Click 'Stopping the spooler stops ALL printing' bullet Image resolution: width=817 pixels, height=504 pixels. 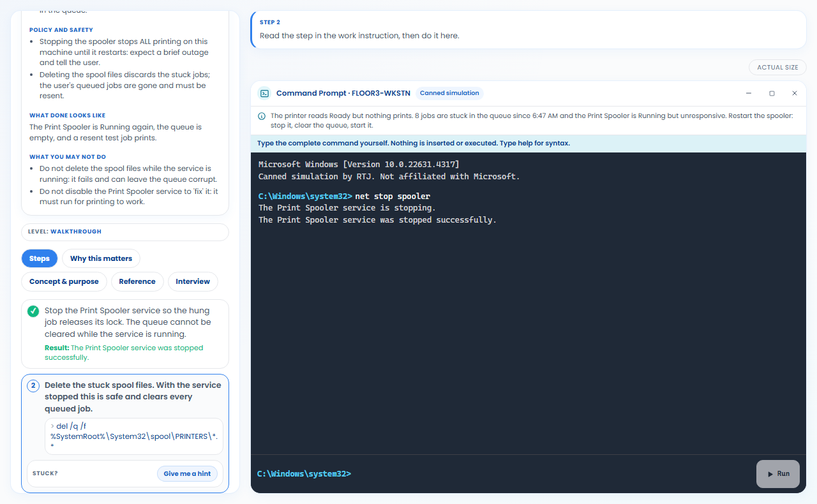[x=124, y=52]
